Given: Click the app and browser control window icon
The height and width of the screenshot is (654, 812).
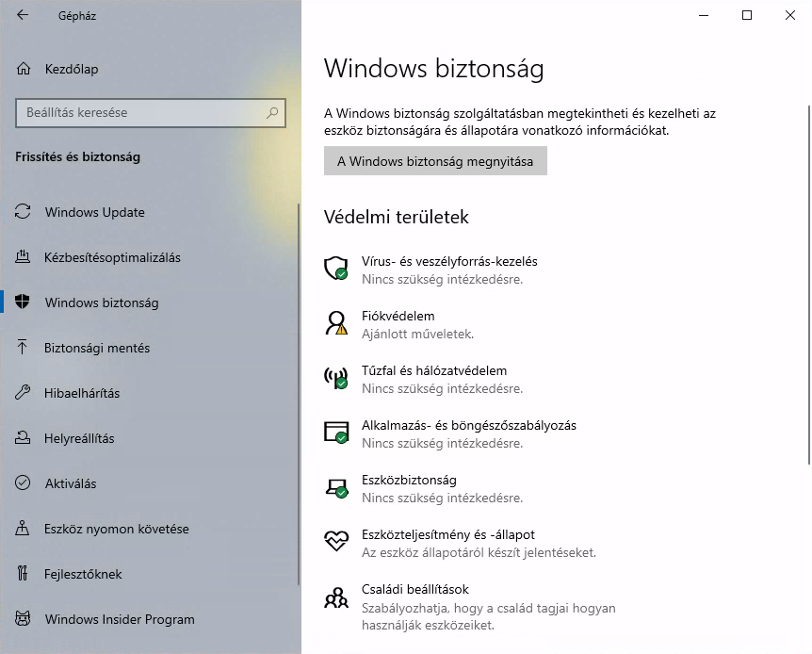Looking at the screenshot, I should [336, 433].
